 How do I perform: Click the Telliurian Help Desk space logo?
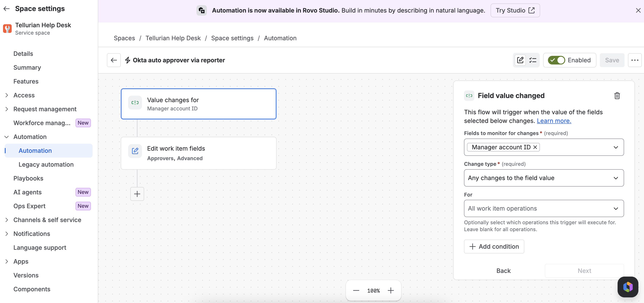(7, 29)
